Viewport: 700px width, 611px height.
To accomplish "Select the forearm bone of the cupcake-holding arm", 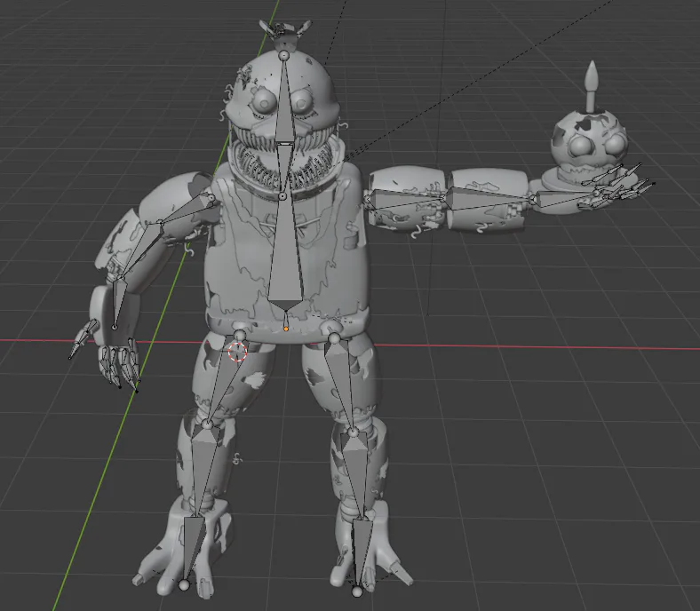I will click(x=488, y=198).
